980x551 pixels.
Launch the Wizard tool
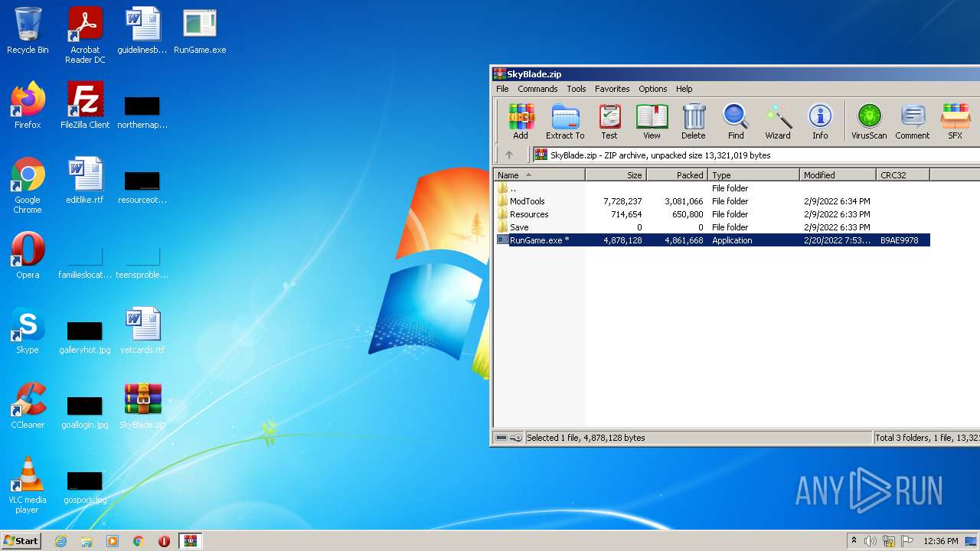[778, 121]
